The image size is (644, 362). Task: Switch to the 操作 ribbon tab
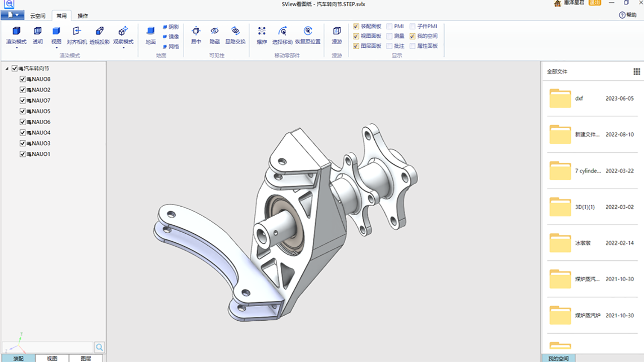point(83,15)
